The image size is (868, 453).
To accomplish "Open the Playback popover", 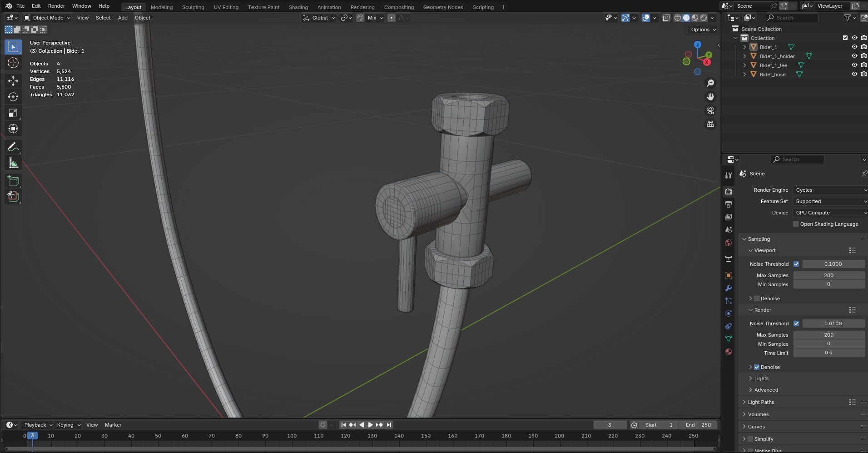I will (38, 425).
